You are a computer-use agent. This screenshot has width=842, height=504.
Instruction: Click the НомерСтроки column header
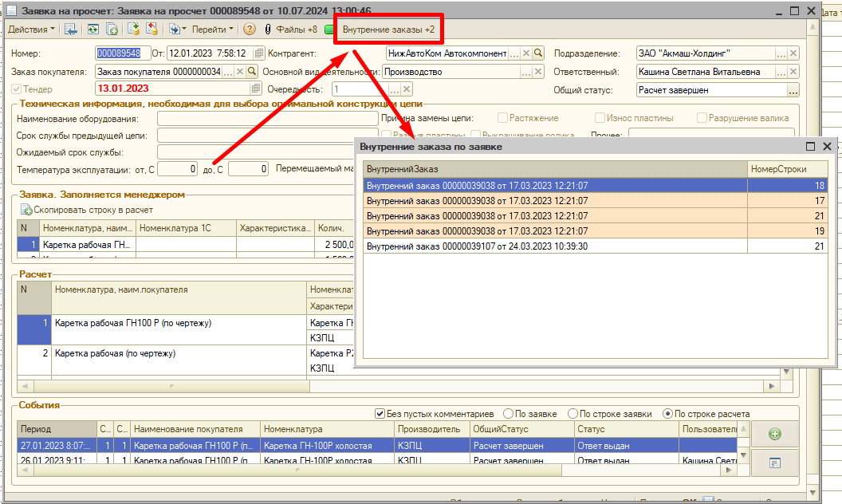(787, 169)
